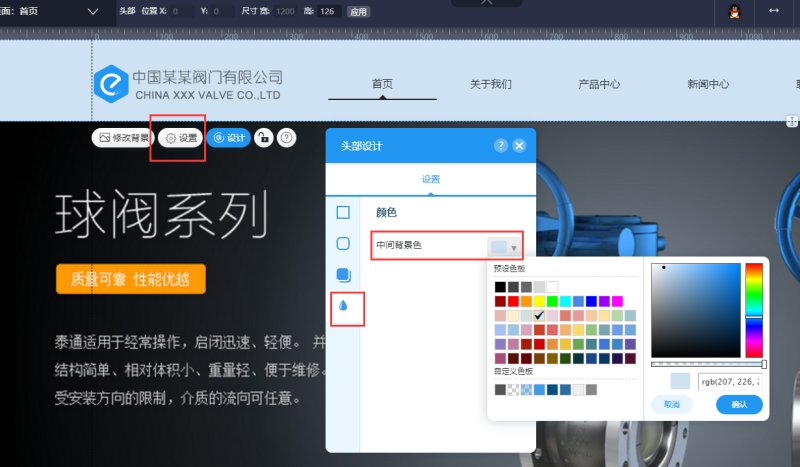Click the 应用 apply button in top bar
800x467 pixels.
(x=358, y=12)
